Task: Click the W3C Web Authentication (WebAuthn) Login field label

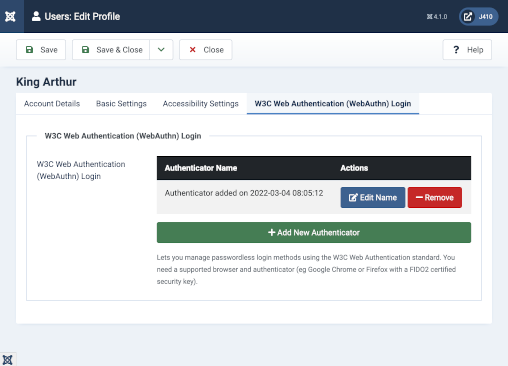Action: coord(81,170)
